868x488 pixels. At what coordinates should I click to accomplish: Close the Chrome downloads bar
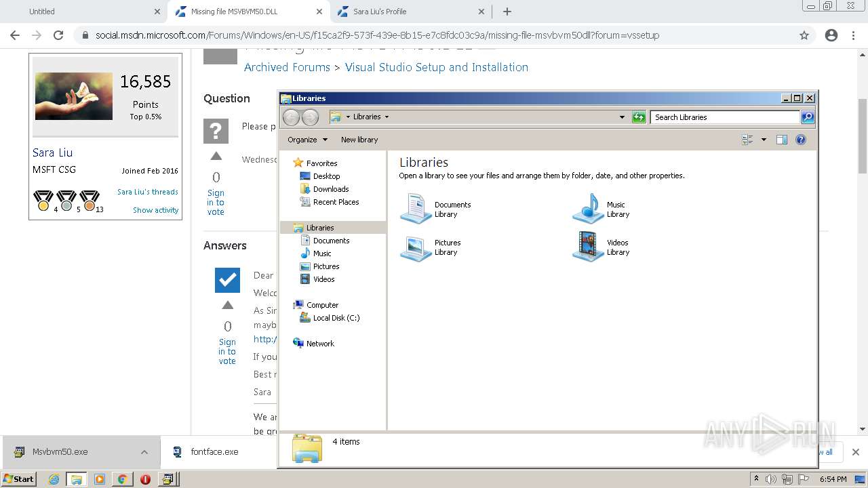tap(855, 452)
